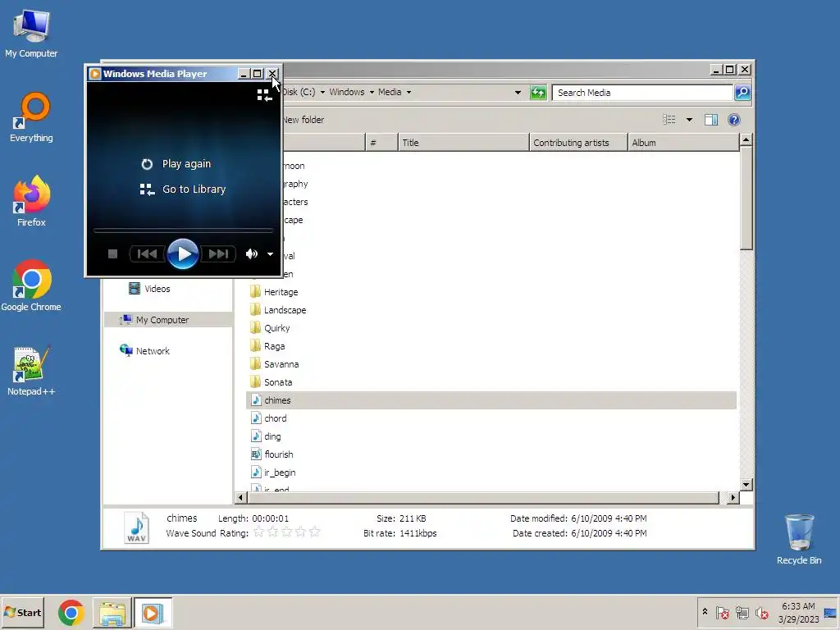The width and height of the screenshot is (840, 630).
Task: Click Windows in the address breadcrumb
Action: [347, 92]
